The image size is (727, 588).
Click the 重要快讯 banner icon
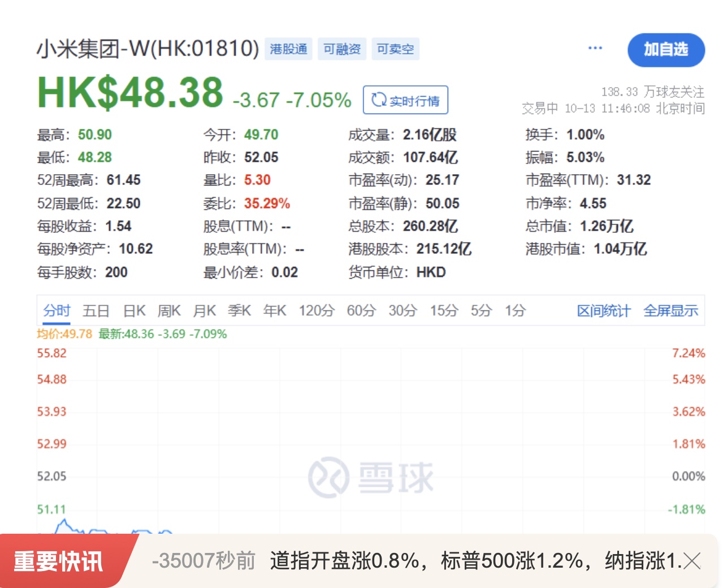[59, 561]
